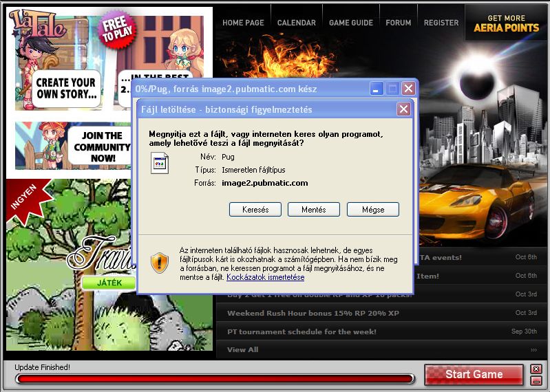Click the yellow sports car image
550x392 pixels.
tap(477, 203)
